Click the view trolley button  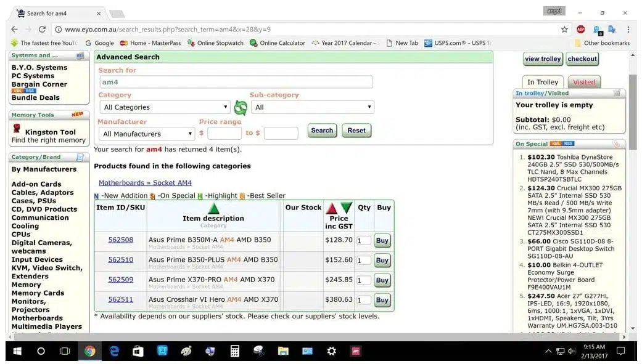(x=543, y=59)
